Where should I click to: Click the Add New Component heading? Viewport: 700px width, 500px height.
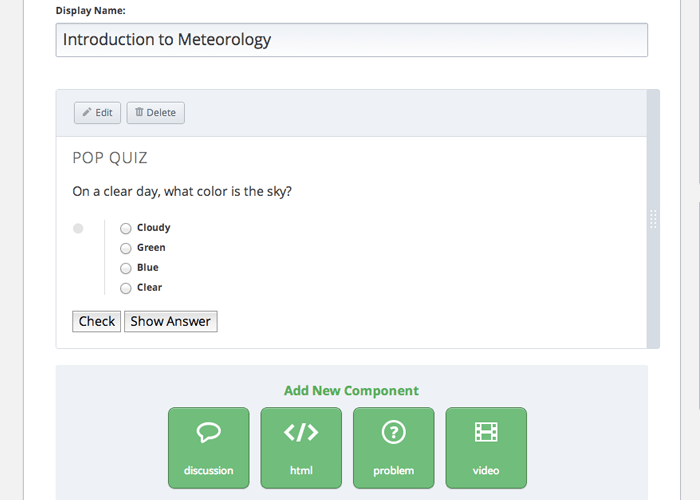(x=351, y=391)
